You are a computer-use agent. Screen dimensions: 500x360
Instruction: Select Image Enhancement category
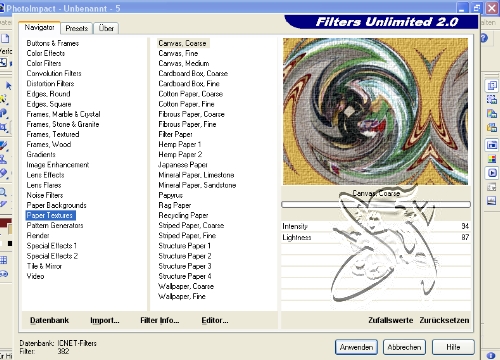click(58, 165)
